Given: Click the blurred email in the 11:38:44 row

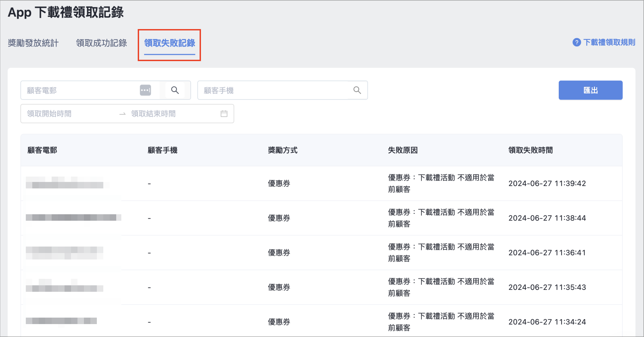Looking at the screenshot, I should pos(73,217).
